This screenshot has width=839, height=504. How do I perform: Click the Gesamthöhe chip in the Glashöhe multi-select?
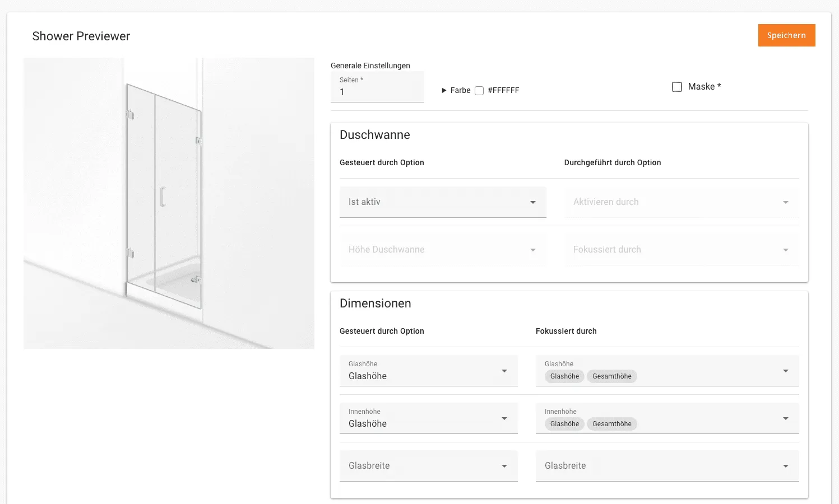coord(612,376)
